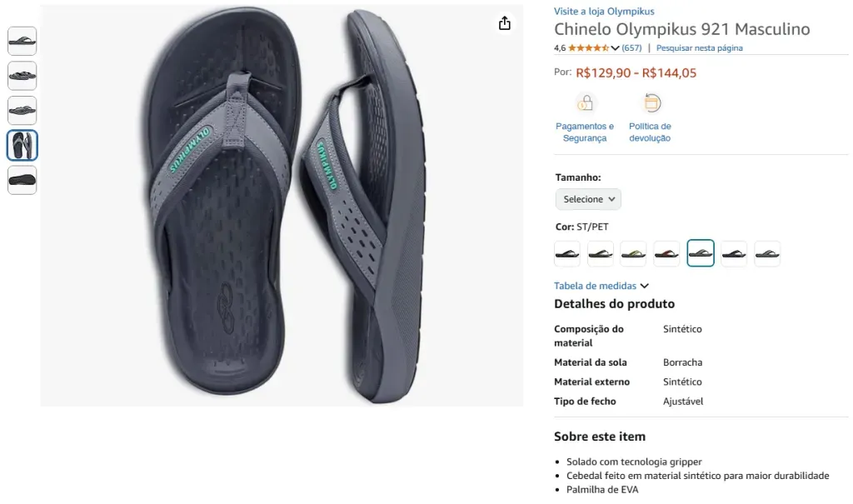
Task: Open the 657 ratings count link
Action: tap(631, 48)
